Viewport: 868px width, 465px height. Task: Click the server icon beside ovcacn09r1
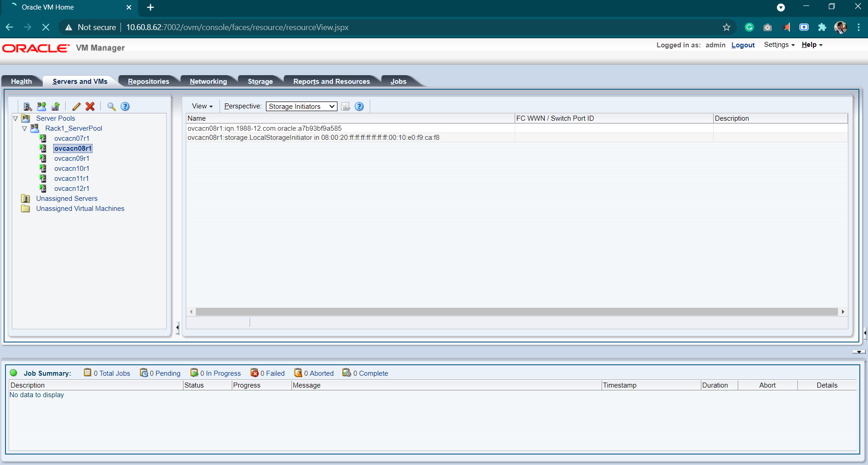click(x=43, y=158)
